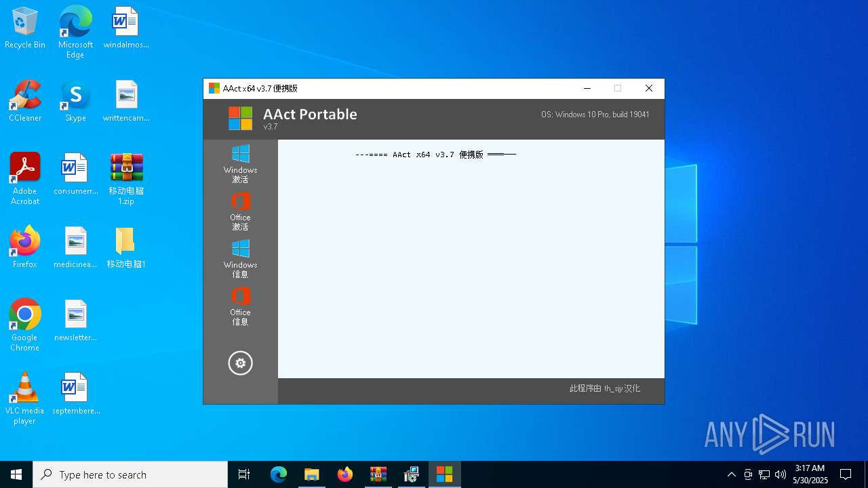Open Firefox desktop shortcut
Screen dimensions: 868x488
25,247
